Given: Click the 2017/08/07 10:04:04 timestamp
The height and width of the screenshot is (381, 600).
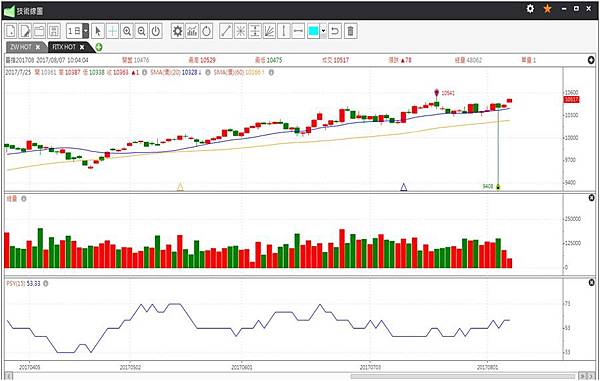Looking at the screenshot, I should 62,60.
